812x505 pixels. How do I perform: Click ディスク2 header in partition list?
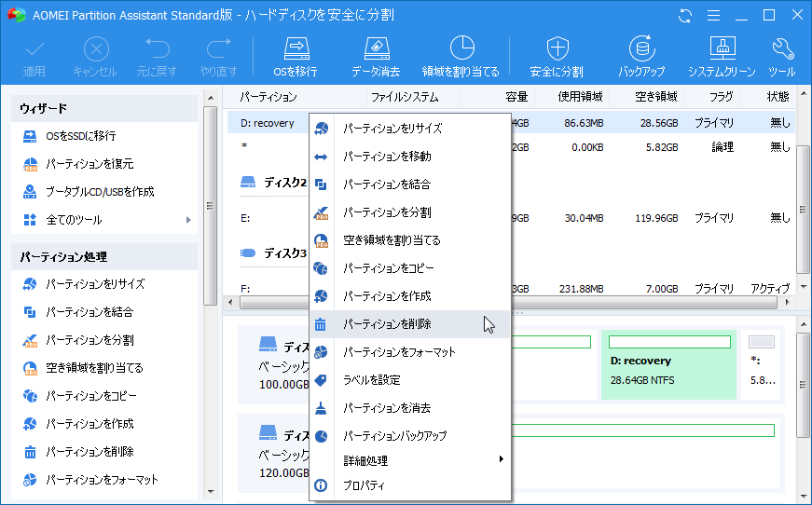coord(274,182)
